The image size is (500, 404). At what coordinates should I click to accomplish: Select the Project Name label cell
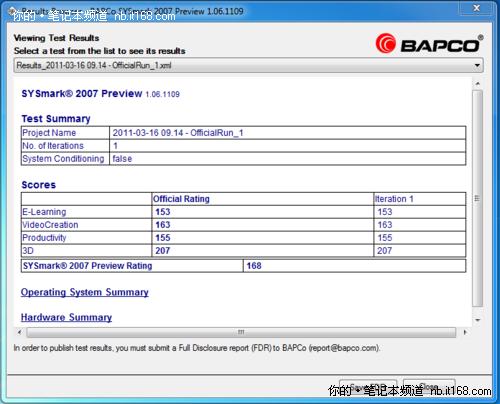65,133
